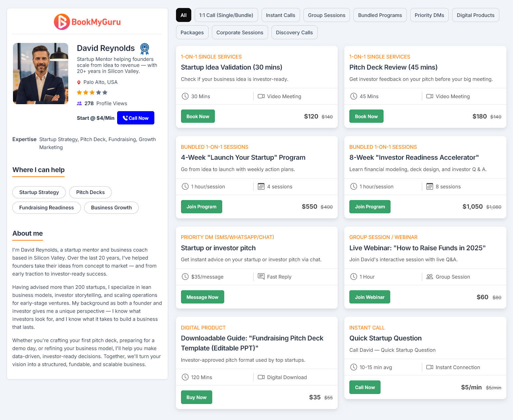This screenshot has height=420, width=513.
Task: Click the Fast Reply chat icon
Action: pyautogui.click(x=261, y=277)
